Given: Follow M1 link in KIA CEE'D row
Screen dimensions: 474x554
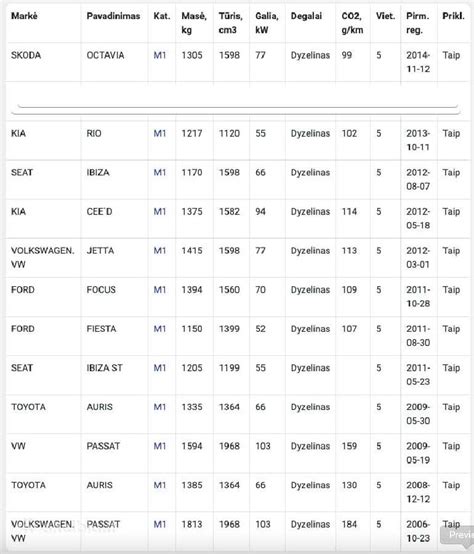Looking at the screenshot, I should 160,212.
